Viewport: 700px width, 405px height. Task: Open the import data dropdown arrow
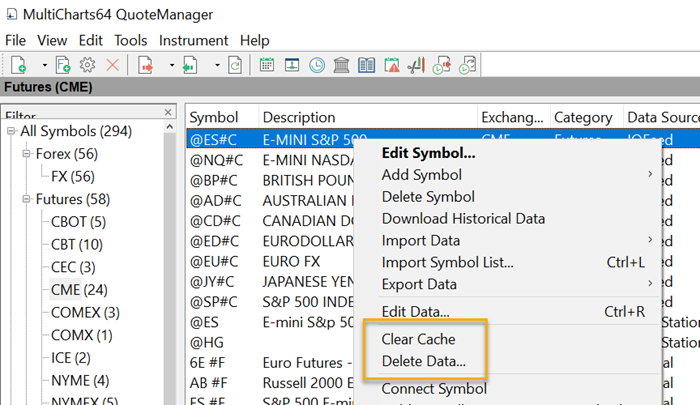(x=217, y=65)
